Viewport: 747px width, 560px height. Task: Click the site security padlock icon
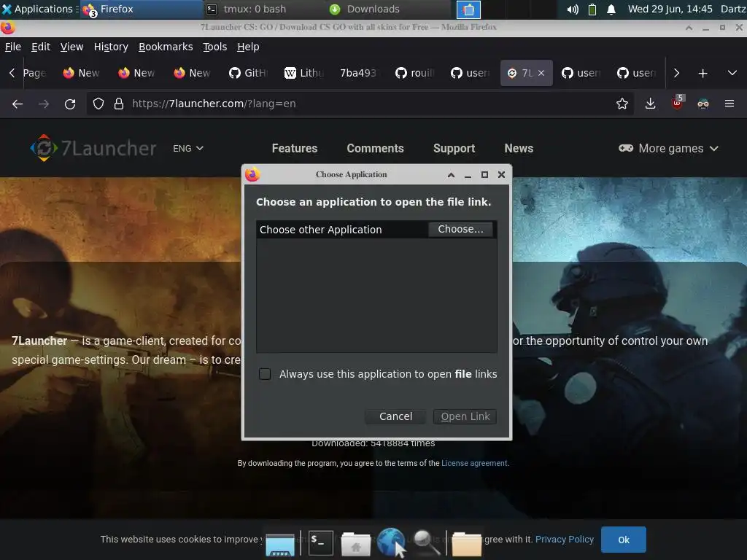coord(119,104)
